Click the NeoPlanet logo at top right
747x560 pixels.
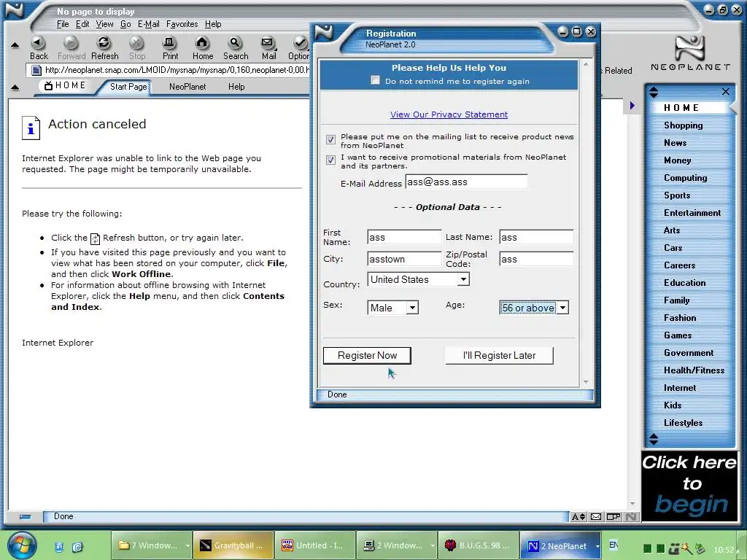click(690, 52)
